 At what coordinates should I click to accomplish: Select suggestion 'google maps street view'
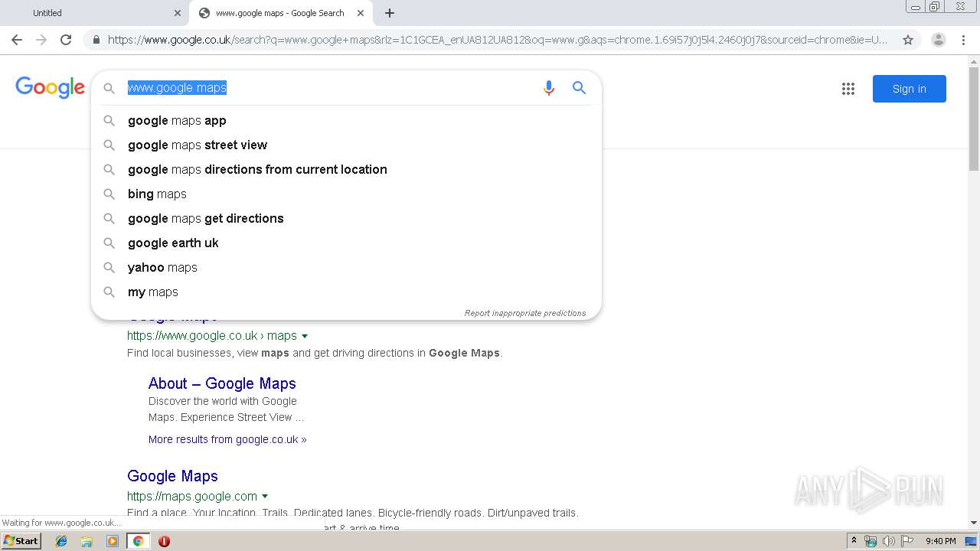point(346,145)
